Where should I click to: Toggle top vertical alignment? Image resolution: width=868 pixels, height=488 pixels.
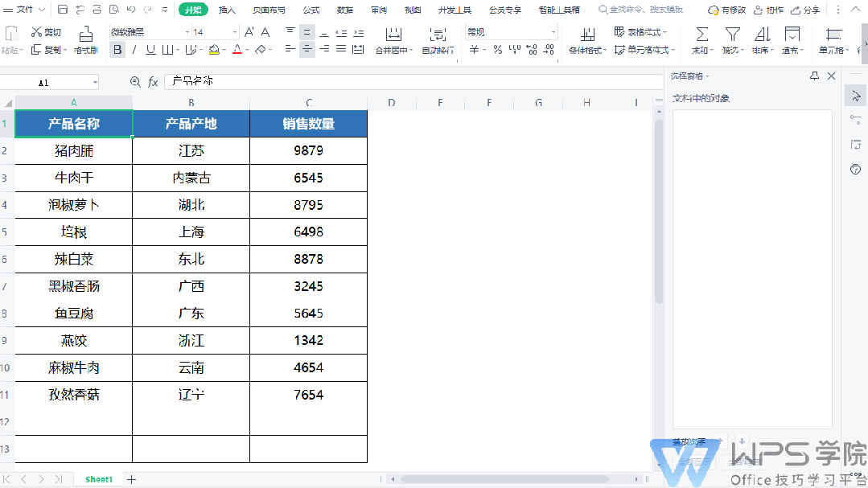(x=290, y=32)
